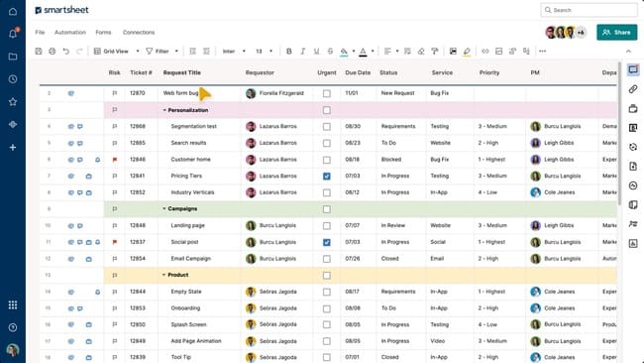
Task: Check Urgent box for Web form bug
Action: click(327, 94)
